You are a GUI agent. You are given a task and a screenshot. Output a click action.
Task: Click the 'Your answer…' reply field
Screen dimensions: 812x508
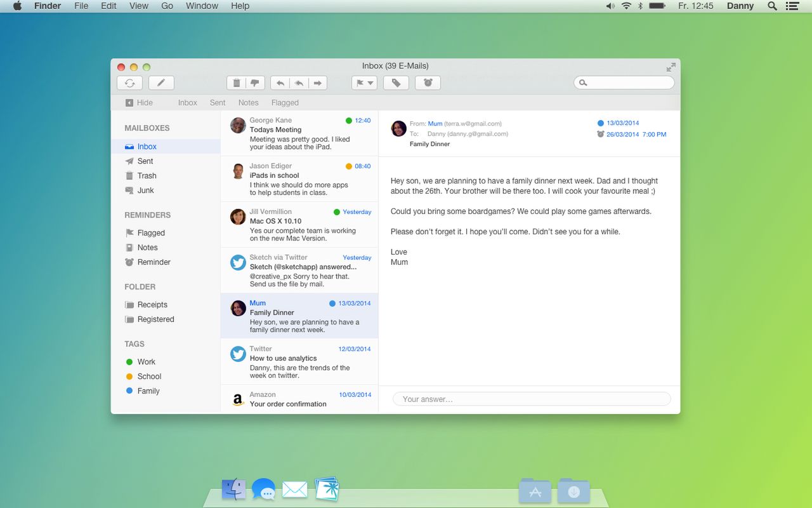(532, 399)
